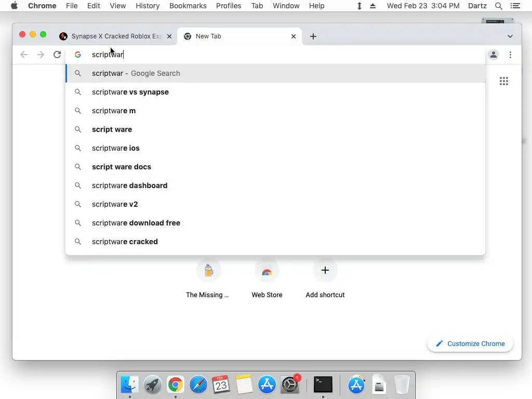This screenshot has height=399, width=532.
Task: Open Finder from the dock
Action: tap(129, 384)
